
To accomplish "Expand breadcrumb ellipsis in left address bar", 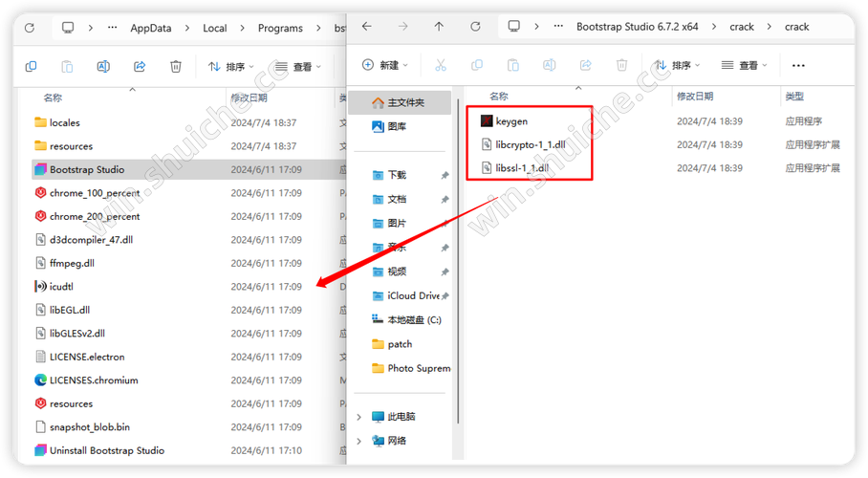I will pos(113,28).
